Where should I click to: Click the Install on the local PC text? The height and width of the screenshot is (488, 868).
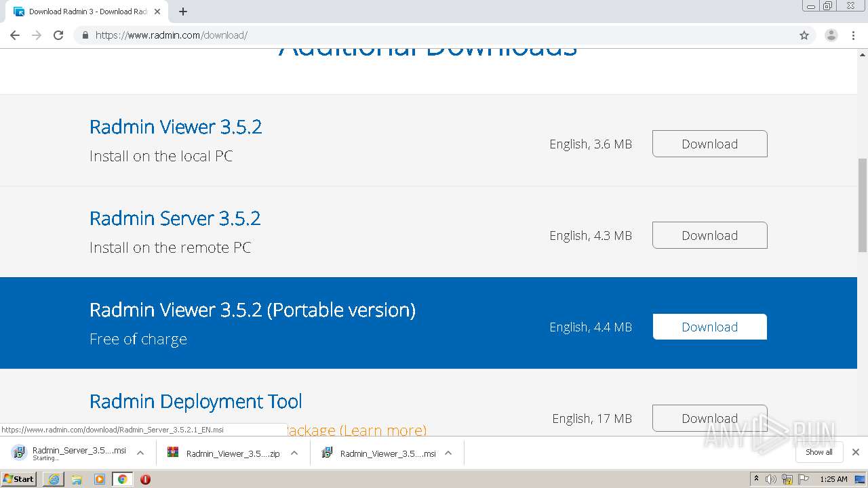click(161, 156)
